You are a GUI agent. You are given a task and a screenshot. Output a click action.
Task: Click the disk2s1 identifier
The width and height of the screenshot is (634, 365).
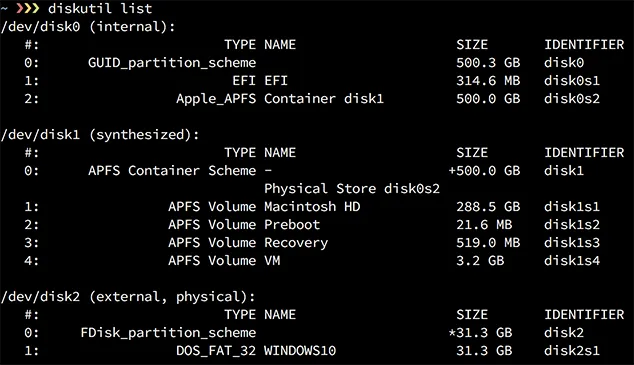(x=572, y=351)
